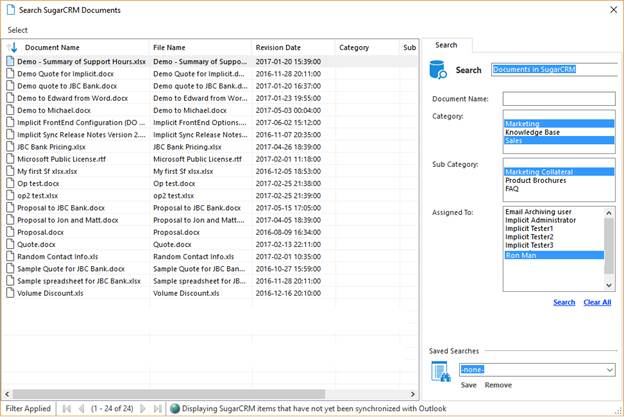Screen dimensions: 624x417
Task: Select Knowledge Base in Category list
Action: [532, 132]
